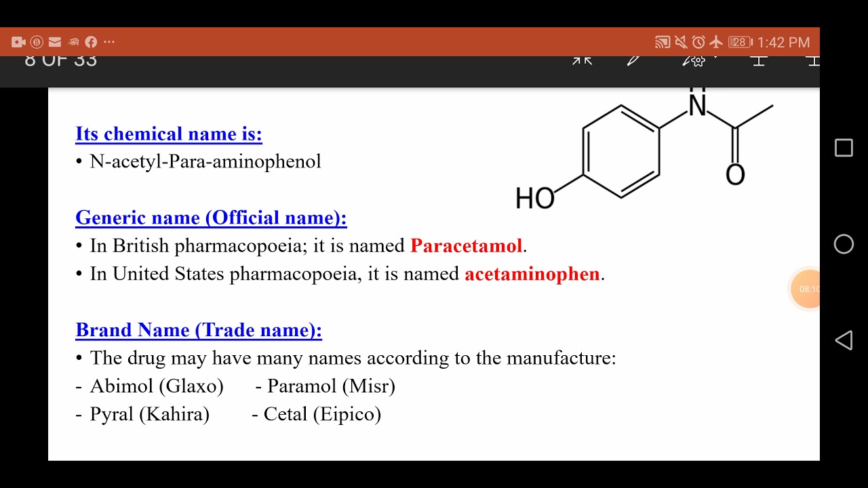Viewport: 868px width, 488px height.
Task: Tap the three-dot more notifications icon
Action: coord(109,42)
